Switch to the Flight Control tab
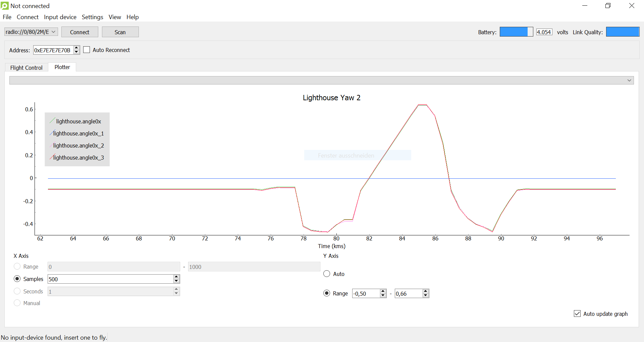This screenshot has height=342, width=644. coord(26,67)
